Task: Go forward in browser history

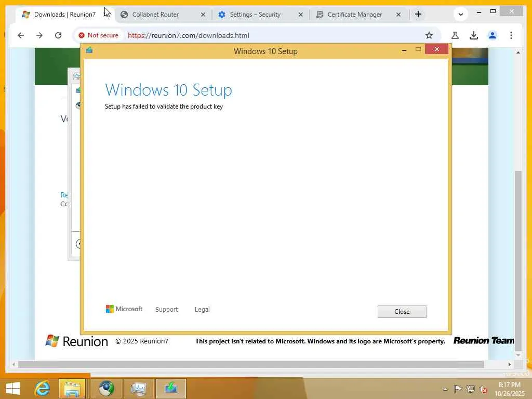Action: (39, 35)
